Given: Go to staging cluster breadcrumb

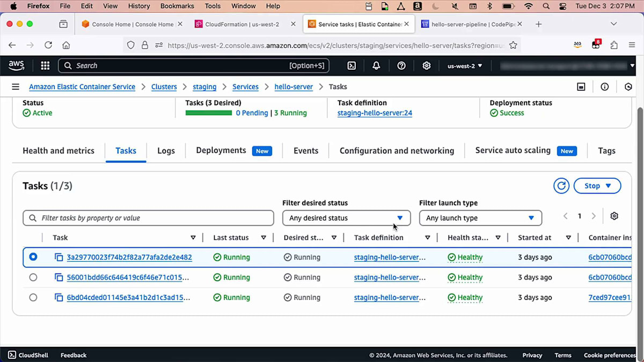Looking at the screenshot, I should (x=204, y=87).
